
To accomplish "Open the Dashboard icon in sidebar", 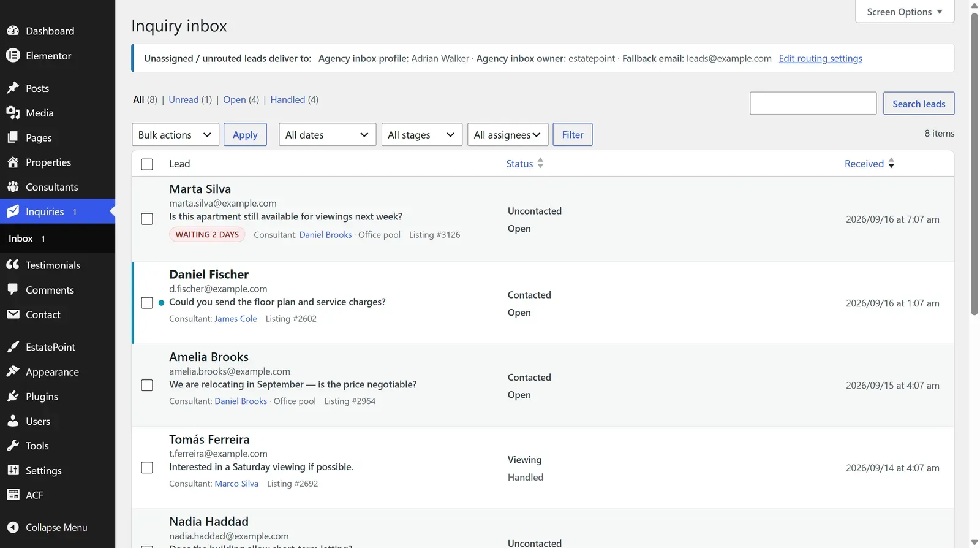I will pos(13,31).
